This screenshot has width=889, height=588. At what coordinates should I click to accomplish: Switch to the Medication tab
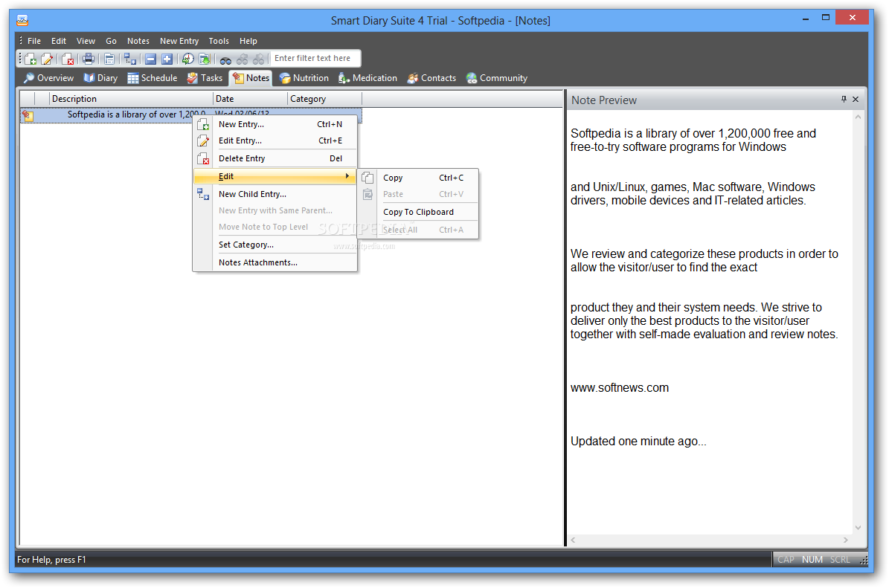[x=368, y=78]
